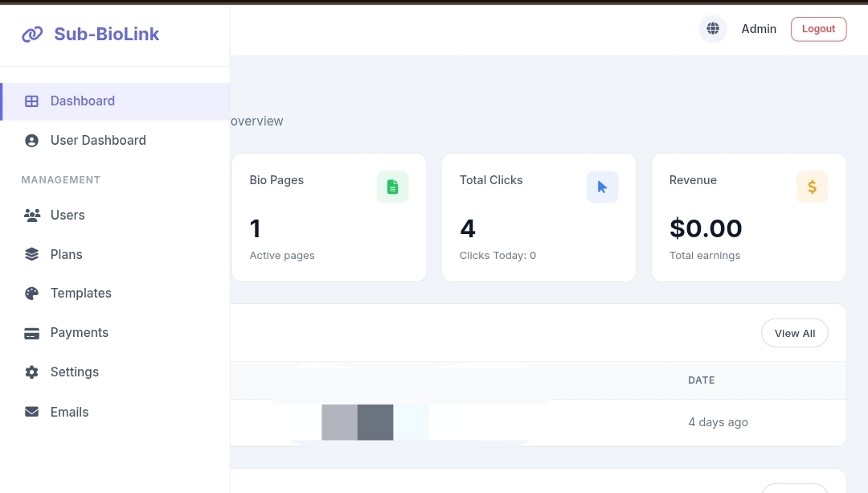Click the User Dashboard profile icon
This screenshot has height=493, width=868.
coord(31,141)
